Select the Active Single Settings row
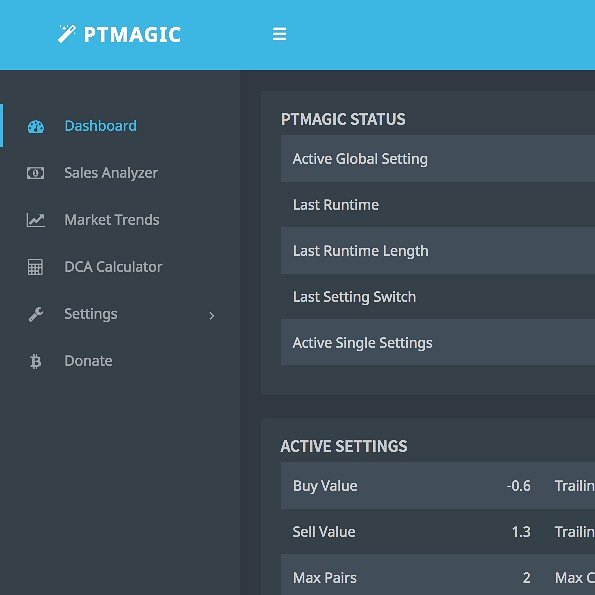The width and height of the screenshot is (595, 595). (438, 343)
